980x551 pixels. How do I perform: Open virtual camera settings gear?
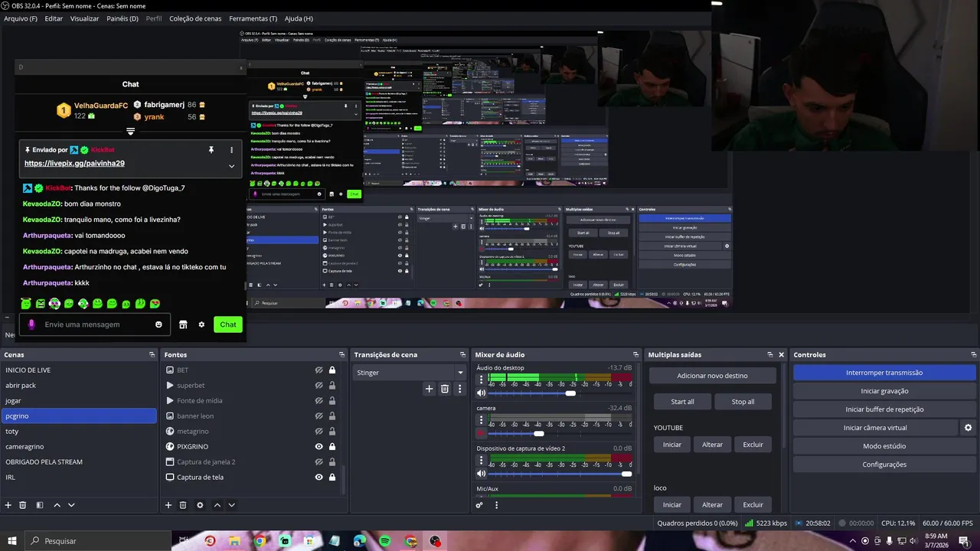(968, 428)
